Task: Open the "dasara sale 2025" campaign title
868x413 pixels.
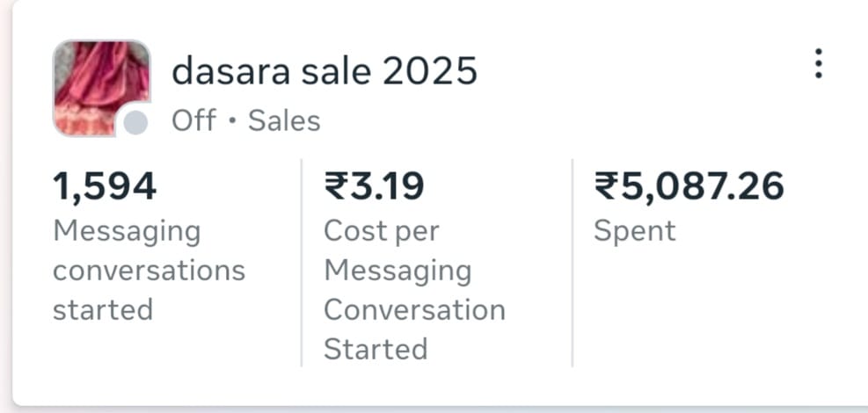Action: point(325,71)
